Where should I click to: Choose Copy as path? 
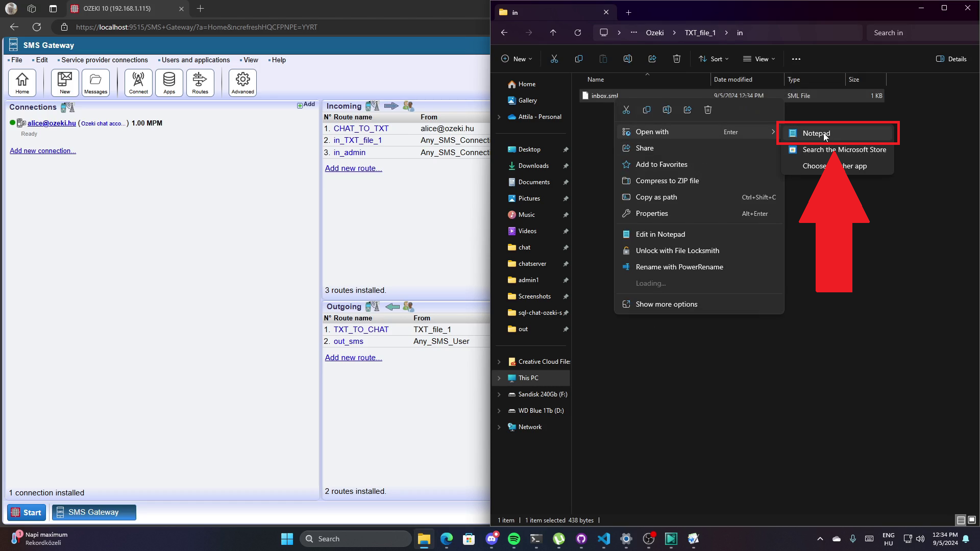click(699, 197)
